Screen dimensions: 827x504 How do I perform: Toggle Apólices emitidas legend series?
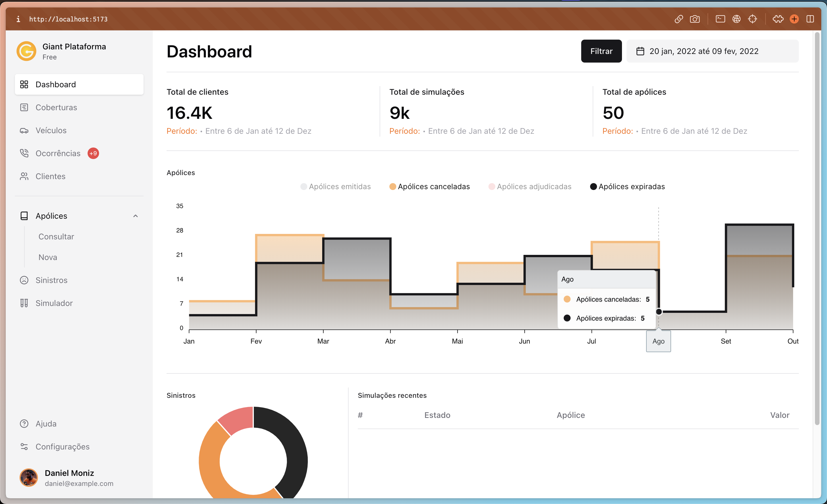[335, 187]
